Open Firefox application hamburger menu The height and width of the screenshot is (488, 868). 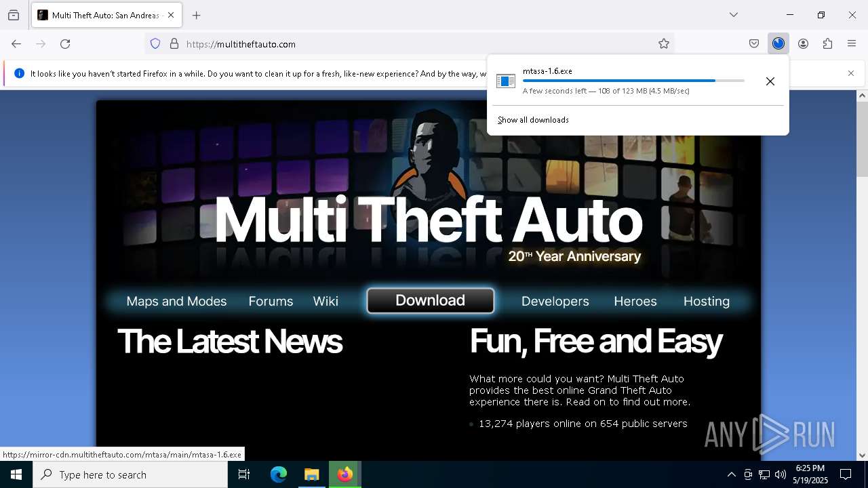coord(852,44)
